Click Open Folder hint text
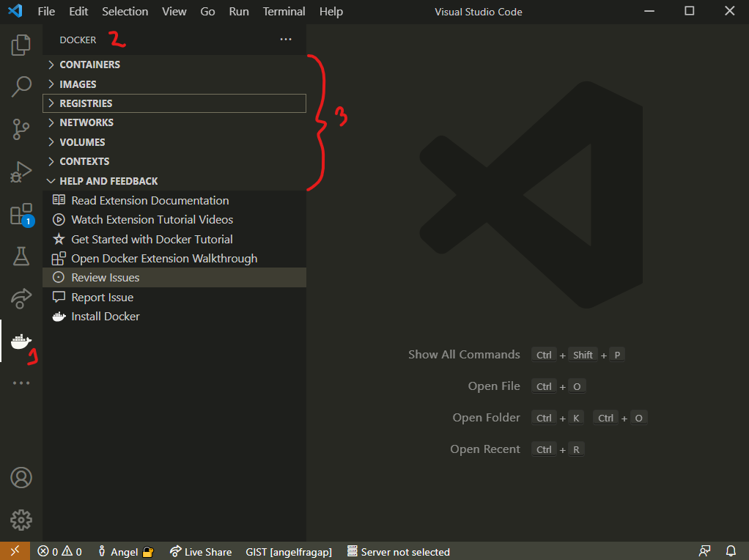The width and height of the screenshot is (749, 560). 487,418
